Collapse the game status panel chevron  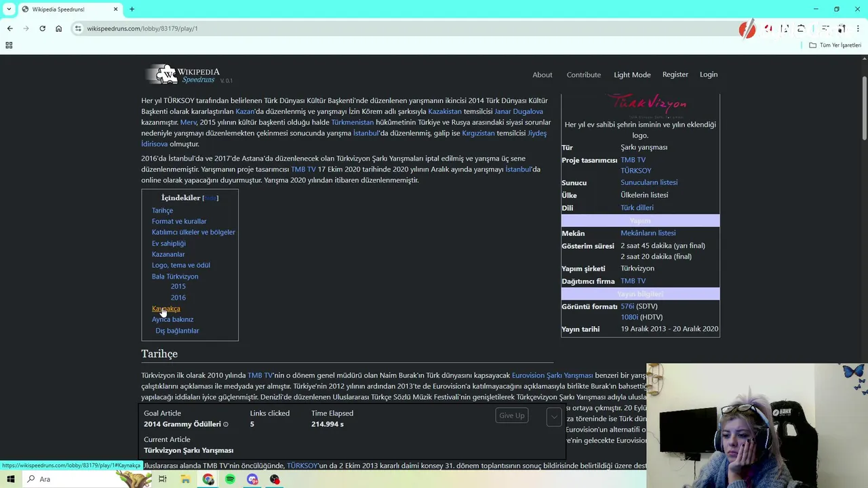(x=554, y=416)
